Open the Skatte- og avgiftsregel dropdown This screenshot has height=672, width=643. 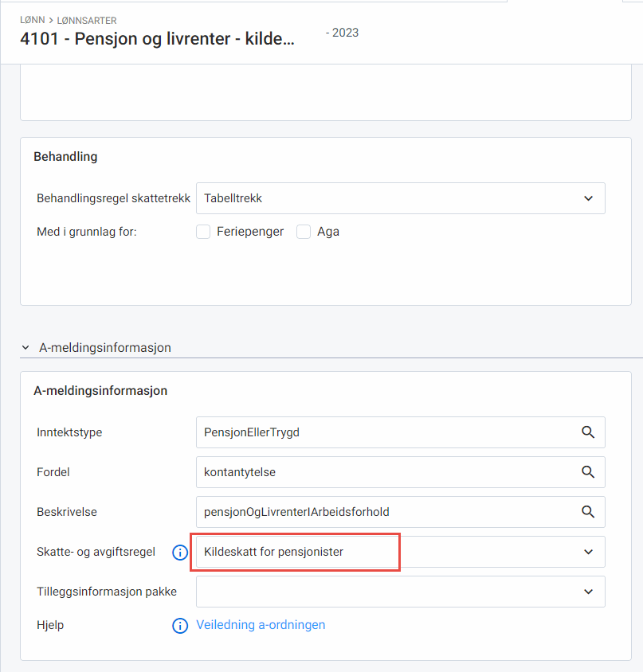point(588,552)
